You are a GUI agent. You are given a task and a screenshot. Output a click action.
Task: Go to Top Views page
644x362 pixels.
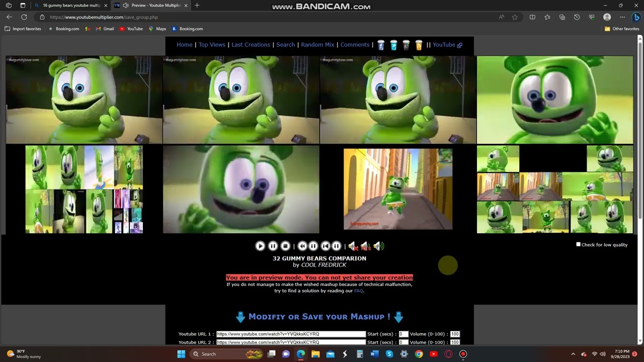[212, 45]
